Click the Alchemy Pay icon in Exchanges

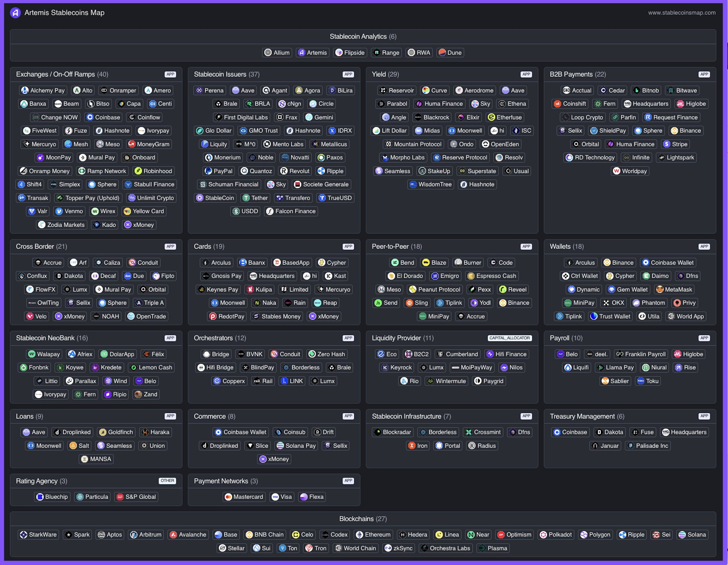[x=25, y=90]
